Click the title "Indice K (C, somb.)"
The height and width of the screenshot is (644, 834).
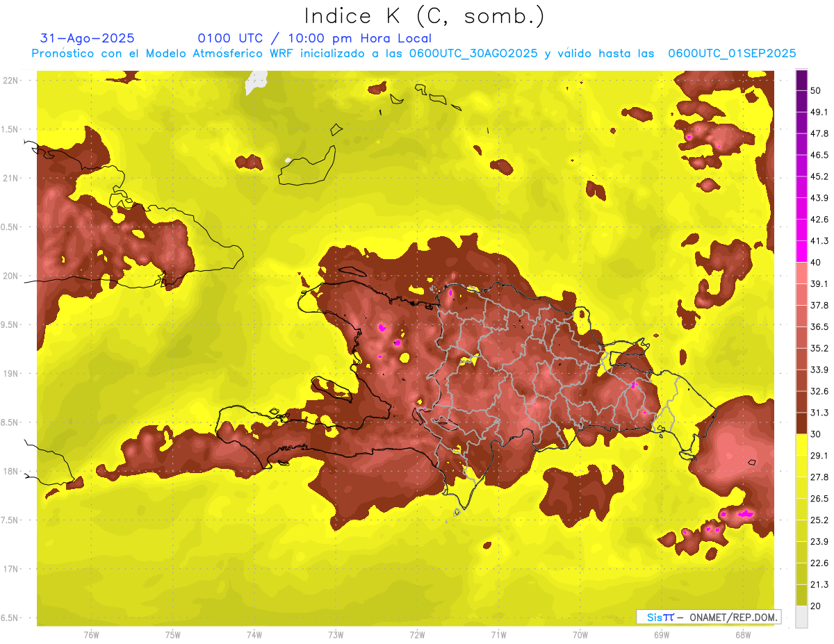point(424,16)
